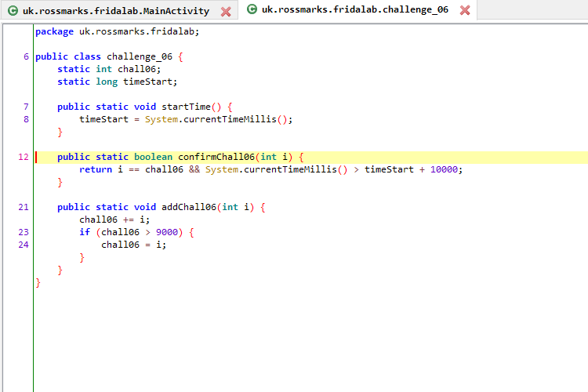Screen dimensions: 588x392
Task: Click the startTime method name
Action: tap(186, 107)
